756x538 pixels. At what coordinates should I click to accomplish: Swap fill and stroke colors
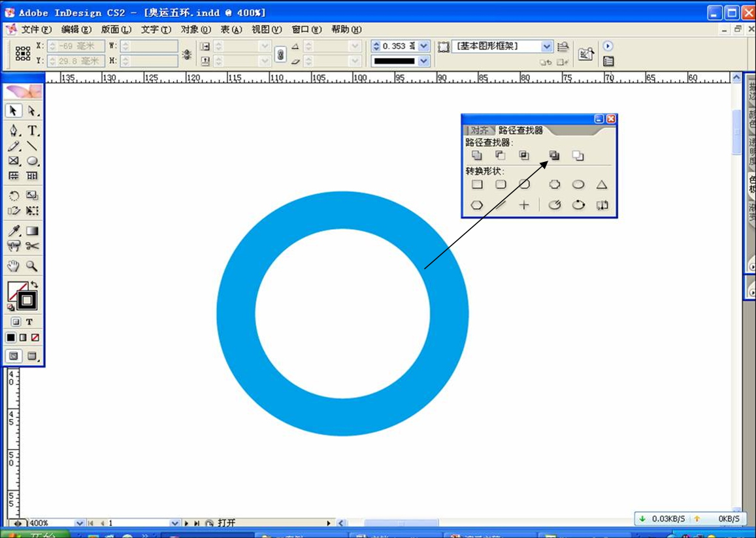pyautogui.click(x=34, y=285)
